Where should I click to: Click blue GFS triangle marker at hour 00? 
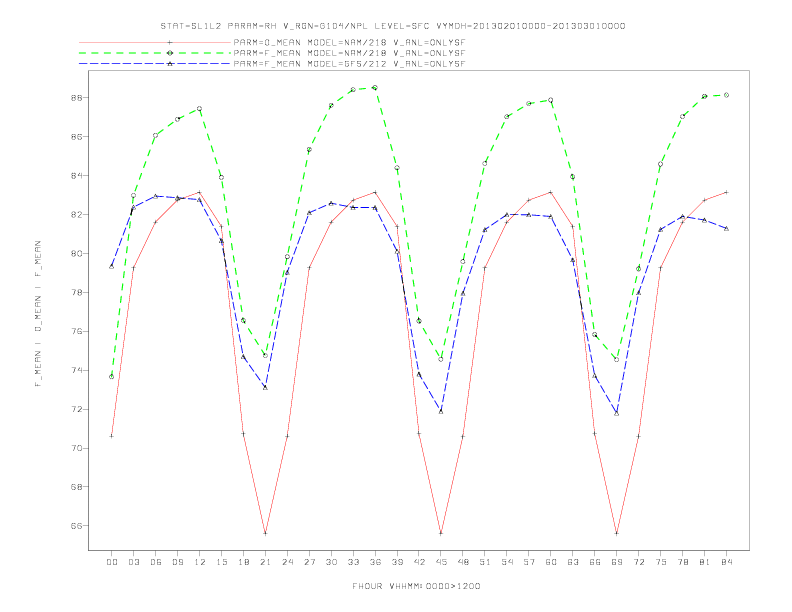click(112, 266)
